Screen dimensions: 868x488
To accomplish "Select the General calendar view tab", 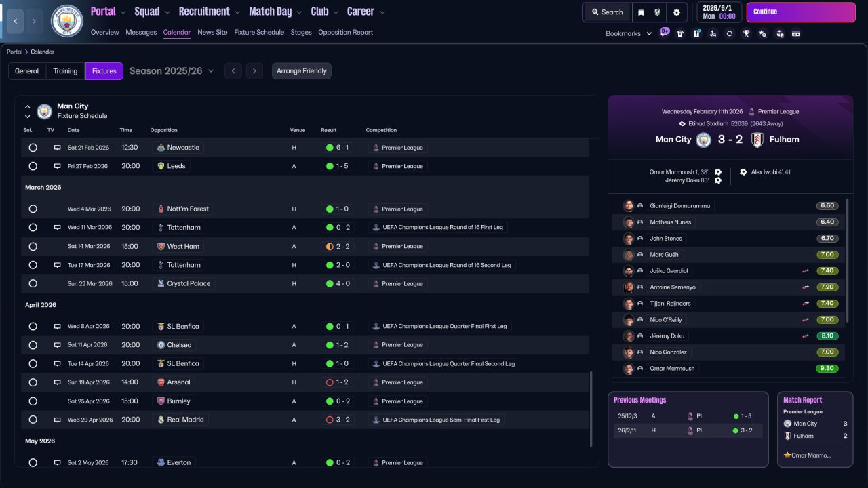I will coord(27,71).
